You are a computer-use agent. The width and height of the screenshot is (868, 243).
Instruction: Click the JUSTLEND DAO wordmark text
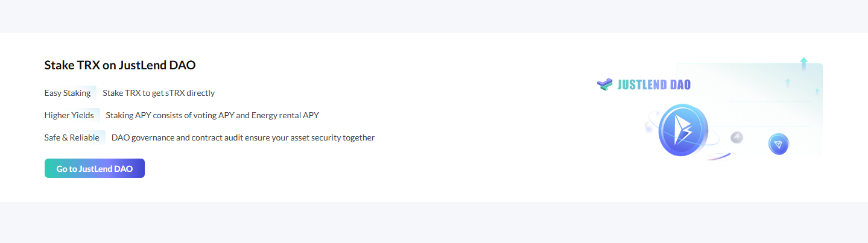pyautogui.click(x=654, y=85)
